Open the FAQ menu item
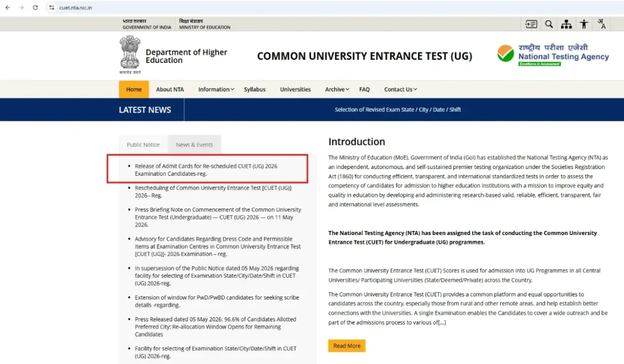The width and height of the screenshot is (624, 364). 364,90
